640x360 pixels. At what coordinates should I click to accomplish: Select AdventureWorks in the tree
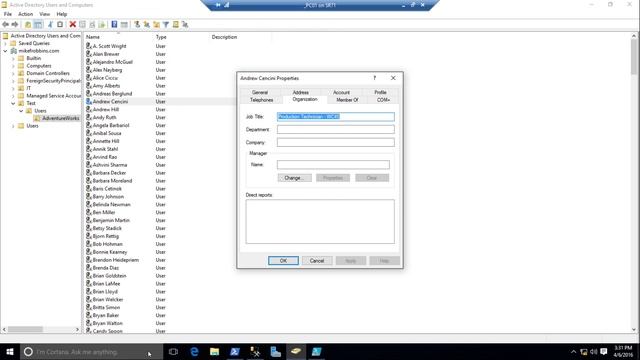[x=60, y=118]
